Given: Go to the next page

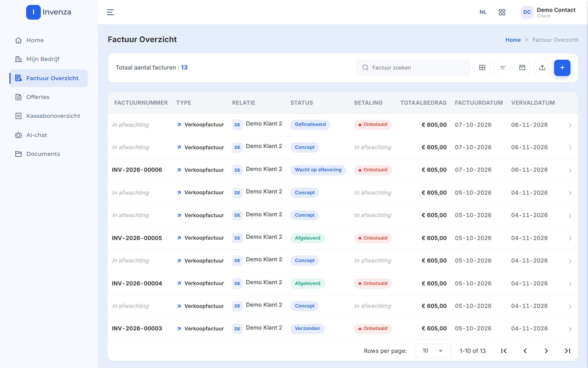Looking at the screenshot, I should pos(546,351).
